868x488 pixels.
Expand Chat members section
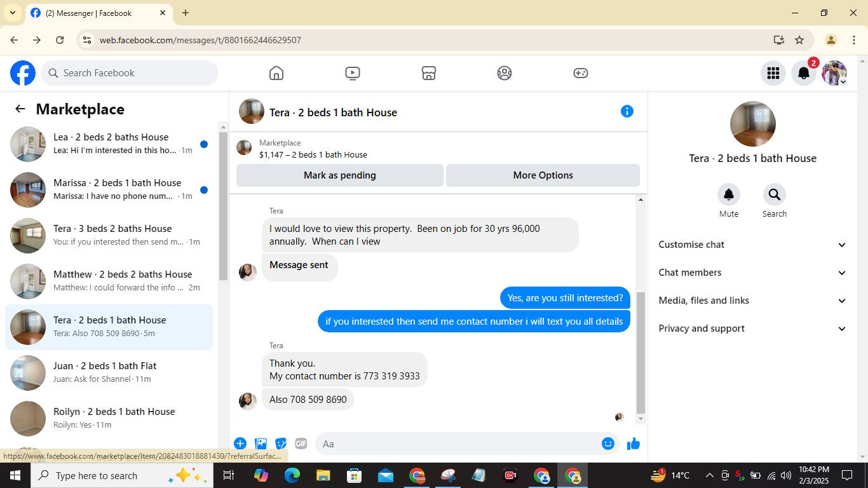pyautogui.click(x=752, y=273)
